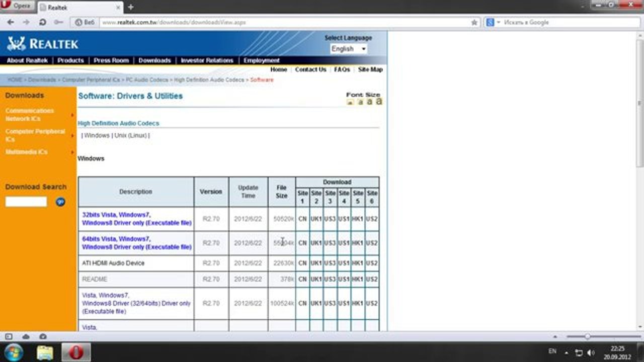The height and width of the screenshot is (362, 644).
Task: Open the Press Room menu
Action: point(111,60)
